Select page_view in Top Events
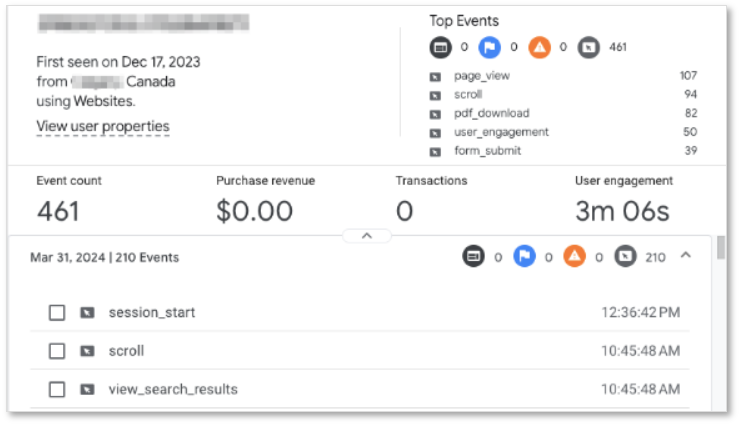 481,76
